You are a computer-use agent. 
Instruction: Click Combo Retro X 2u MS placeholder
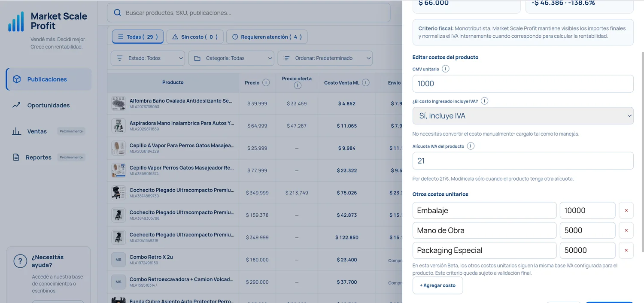[x=118, y=260]
